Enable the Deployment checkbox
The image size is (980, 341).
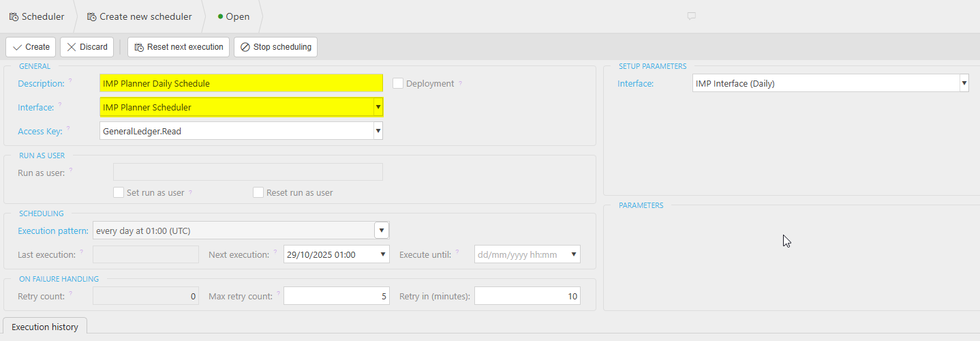[398, 83]
